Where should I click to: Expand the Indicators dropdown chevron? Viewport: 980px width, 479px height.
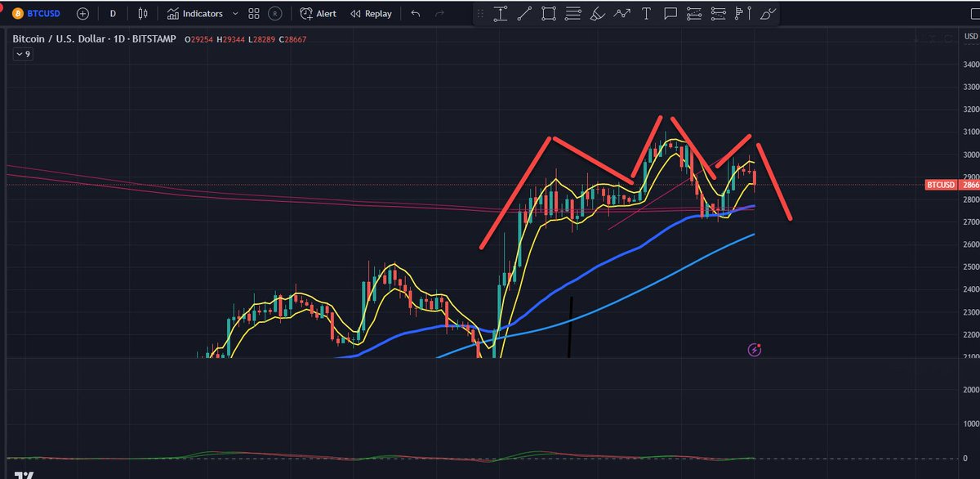pyautogui.click(x=234, y=13)
